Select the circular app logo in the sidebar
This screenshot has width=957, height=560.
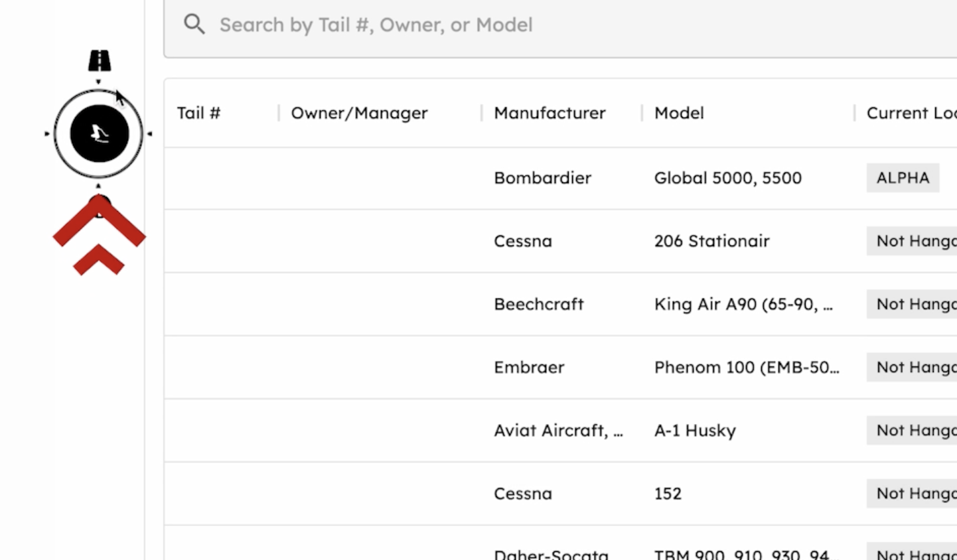[x=98, y=133]
